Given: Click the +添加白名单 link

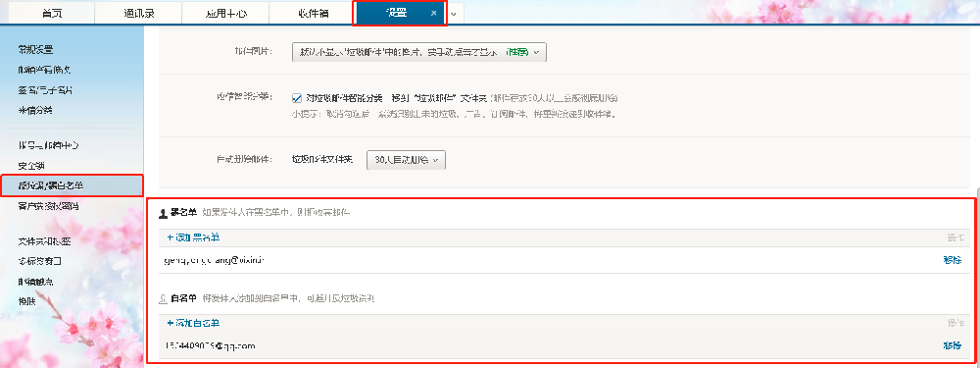Looking at the screenshot, I should tap(193, 323).
